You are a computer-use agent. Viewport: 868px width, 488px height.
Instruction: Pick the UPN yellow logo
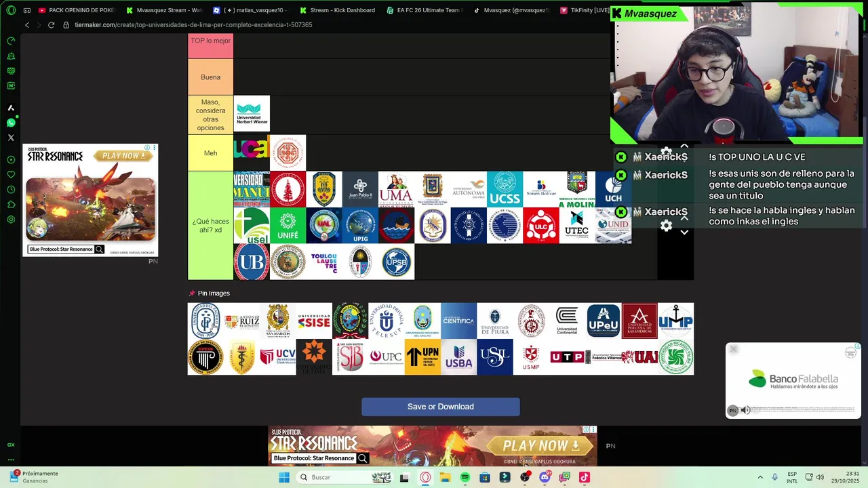[422, 357]
